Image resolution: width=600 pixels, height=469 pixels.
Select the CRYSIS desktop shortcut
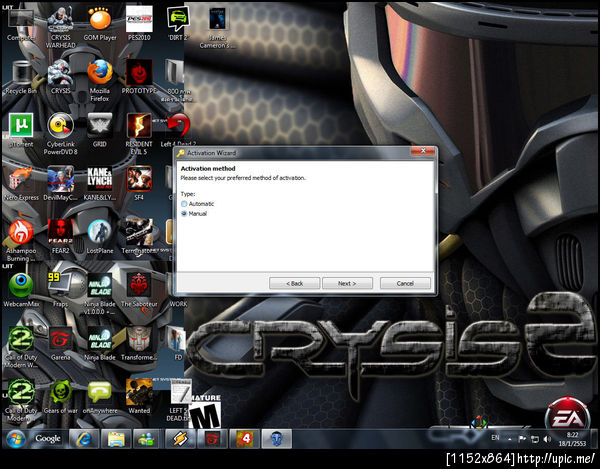(60, 77)
